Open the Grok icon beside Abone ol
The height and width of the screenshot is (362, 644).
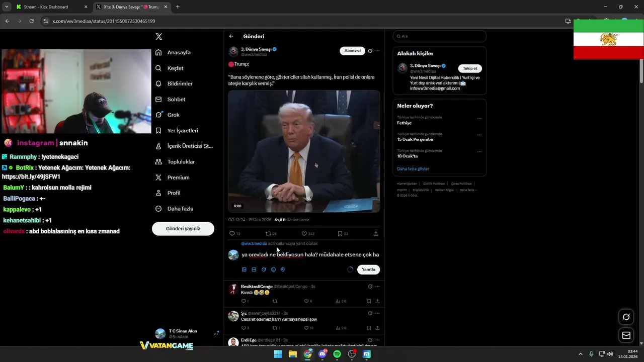370,51
